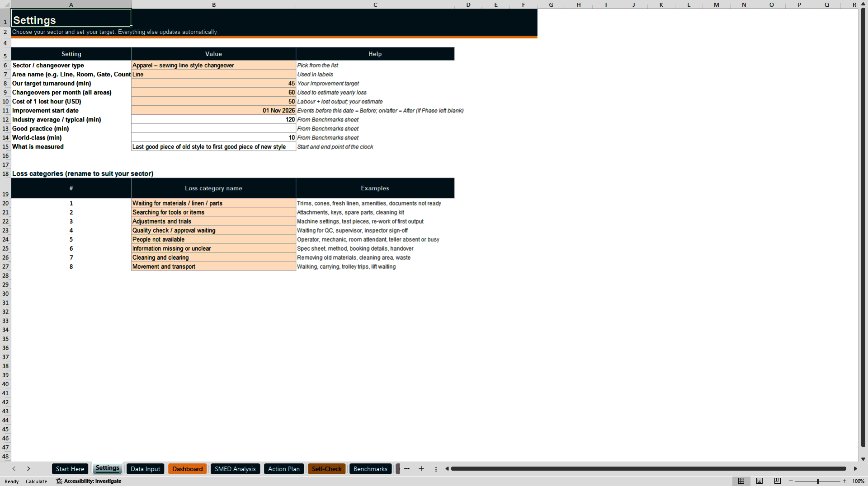Select the 'Cleaning and clearing' category cell

coord(213,257)
